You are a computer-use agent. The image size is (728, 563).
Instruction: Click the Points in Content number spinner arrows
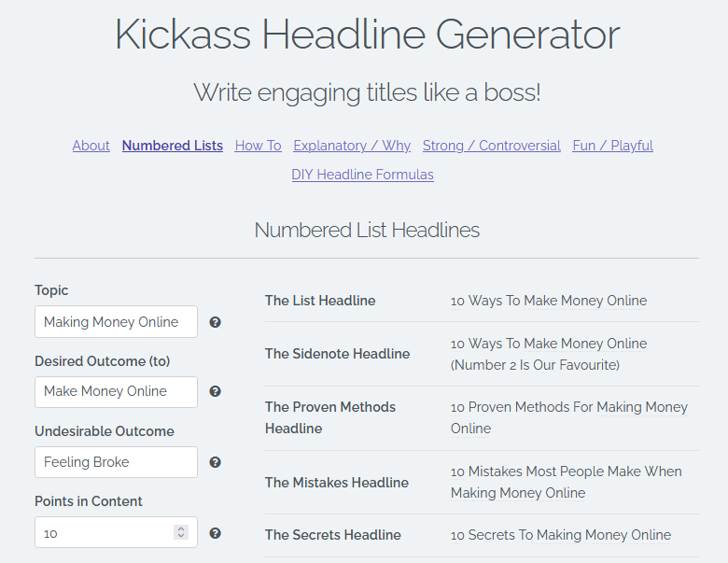[181, 532]
